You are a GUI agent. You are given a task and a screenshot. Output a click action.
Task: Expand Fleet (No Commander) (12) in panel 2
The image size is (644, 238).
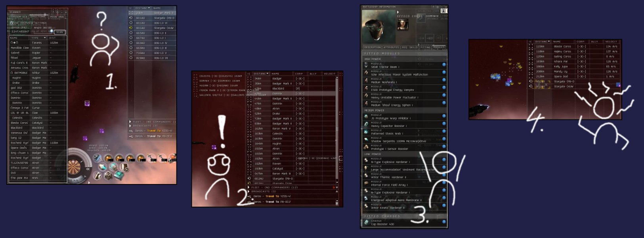pyautogui.click(x=249, y=187)
